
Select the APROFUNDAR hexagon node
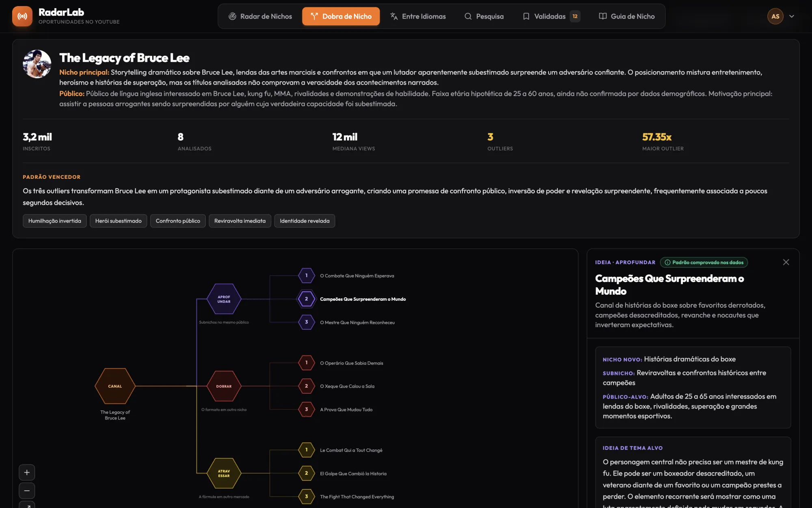tap(224, 299)
